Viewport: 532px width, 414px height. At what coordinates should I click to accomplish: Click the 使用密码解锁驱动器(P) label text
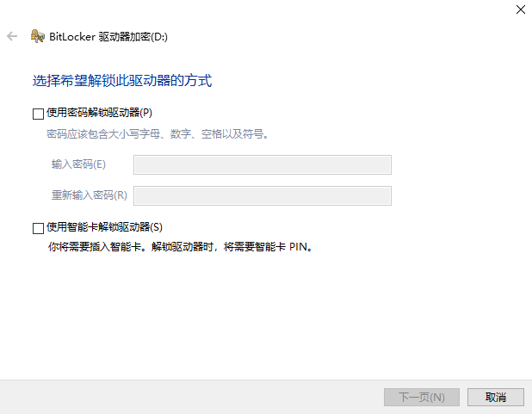(x=99, y=113)
